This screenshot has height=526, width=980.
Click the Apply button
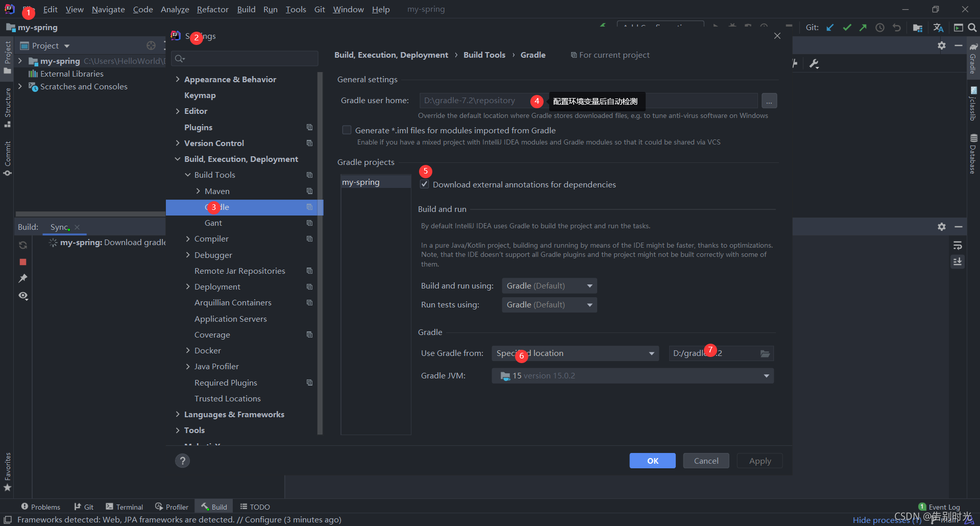tap(760, 461)
